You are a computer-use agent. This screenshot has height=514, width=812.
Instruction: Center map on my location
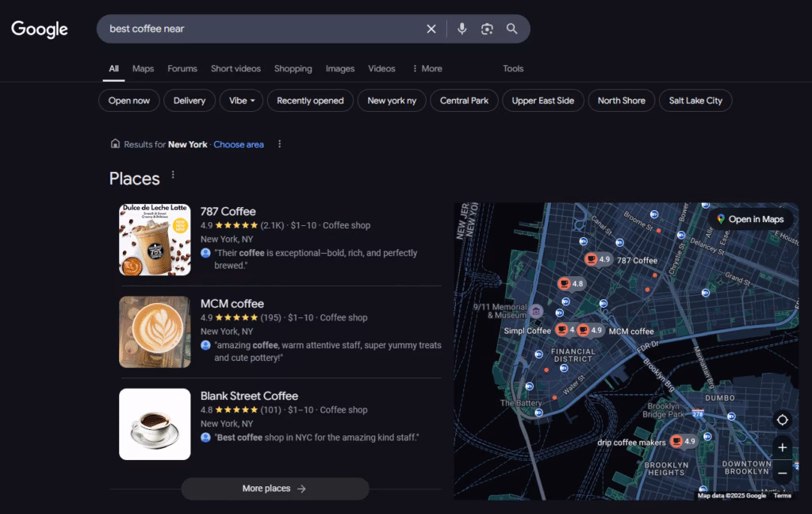pyautogui.click(x=782, y=420)
